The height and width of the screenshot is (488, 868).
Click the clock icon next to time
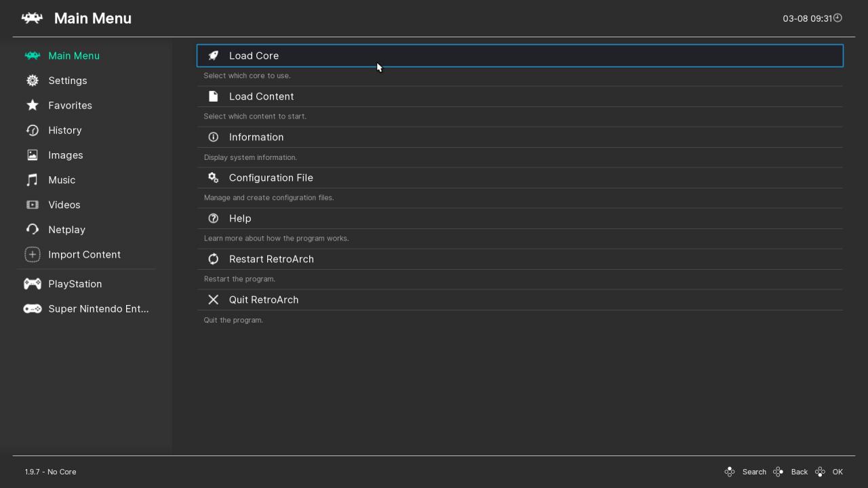pos(837,18)
